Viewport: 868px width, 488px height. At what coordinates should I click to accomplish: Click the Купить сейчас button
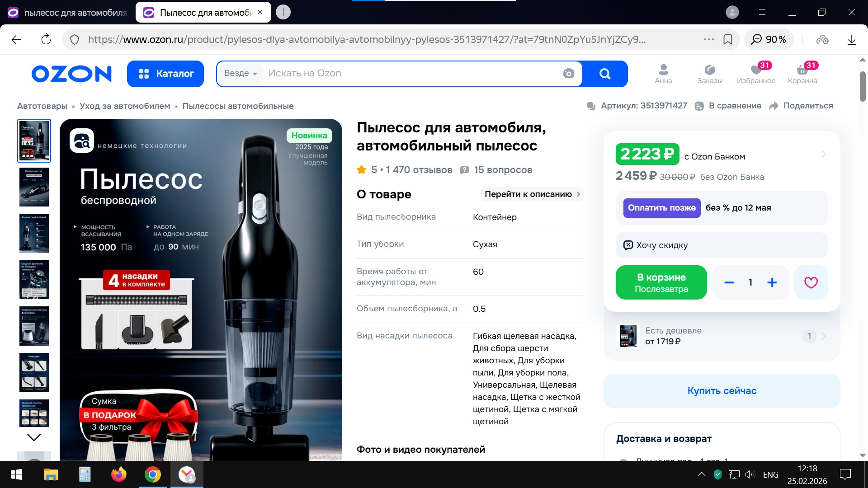pyautogui.click(x=722, y=390)
